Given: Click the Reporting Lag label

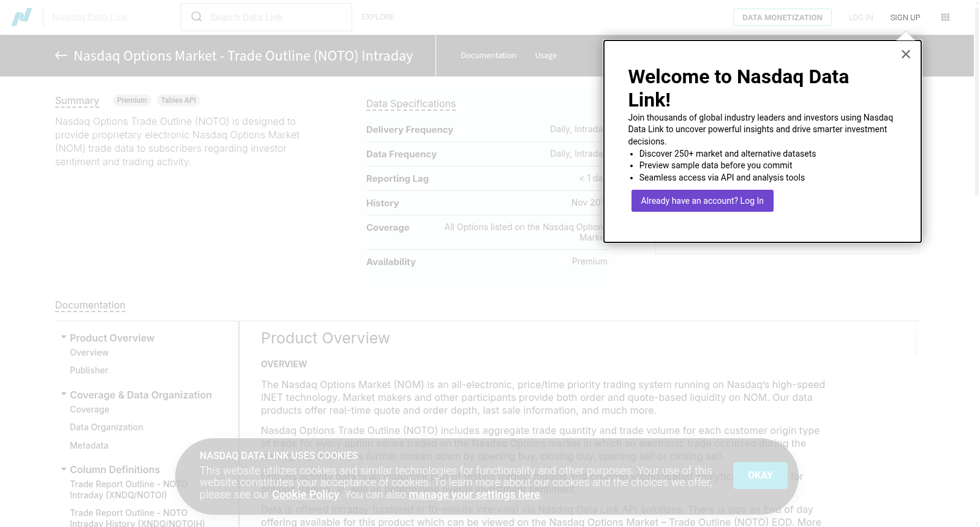Looking at the screenshot, I should coord(398,179).
